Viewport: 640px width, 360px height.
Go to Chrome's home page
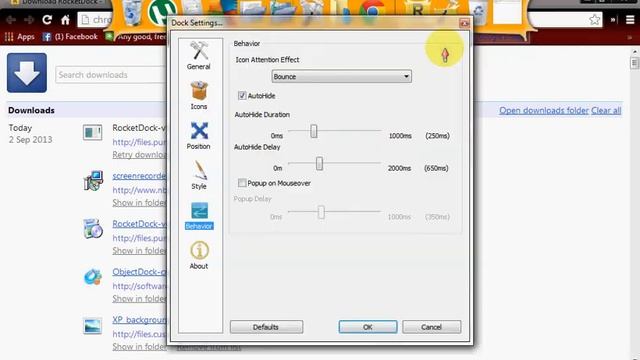point(65,20)
